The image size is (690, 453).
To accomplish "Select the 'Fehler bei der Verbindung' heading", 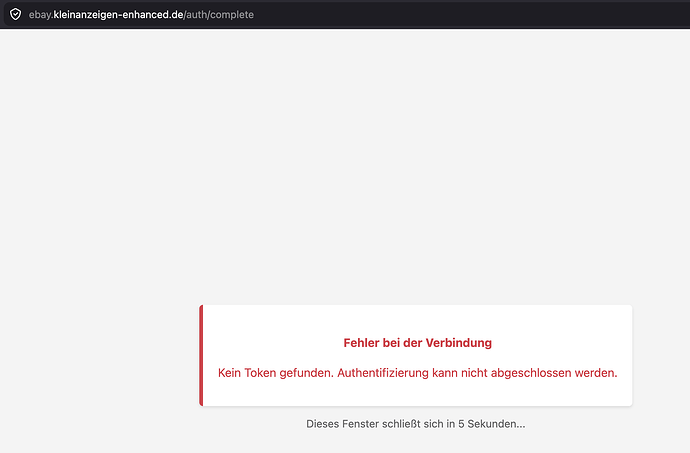I will (x=417, y=343).
